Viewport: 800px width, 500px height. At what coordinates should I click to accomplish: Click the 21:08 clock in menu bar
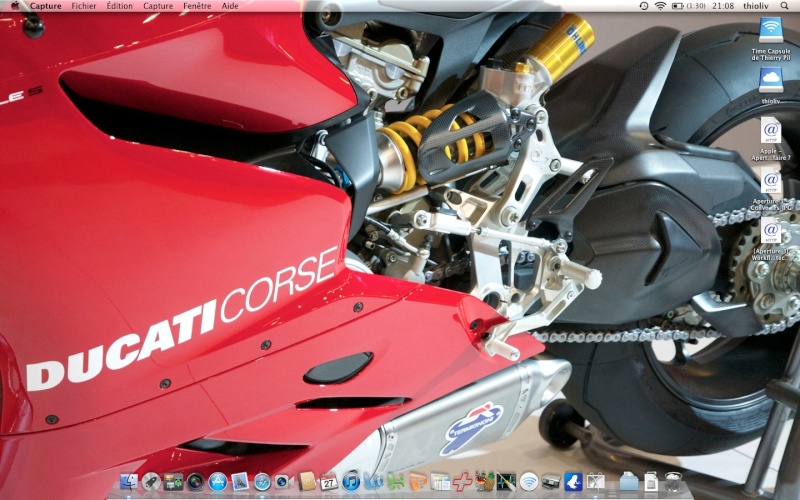[723, 6]
